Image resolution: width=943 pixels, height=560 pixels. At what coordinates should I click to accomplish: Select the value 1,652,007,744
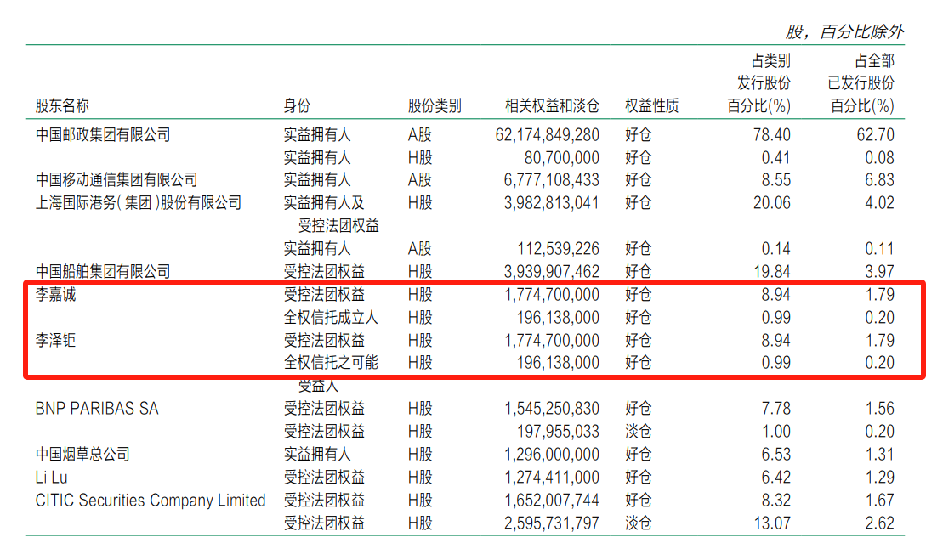point(552,500)
